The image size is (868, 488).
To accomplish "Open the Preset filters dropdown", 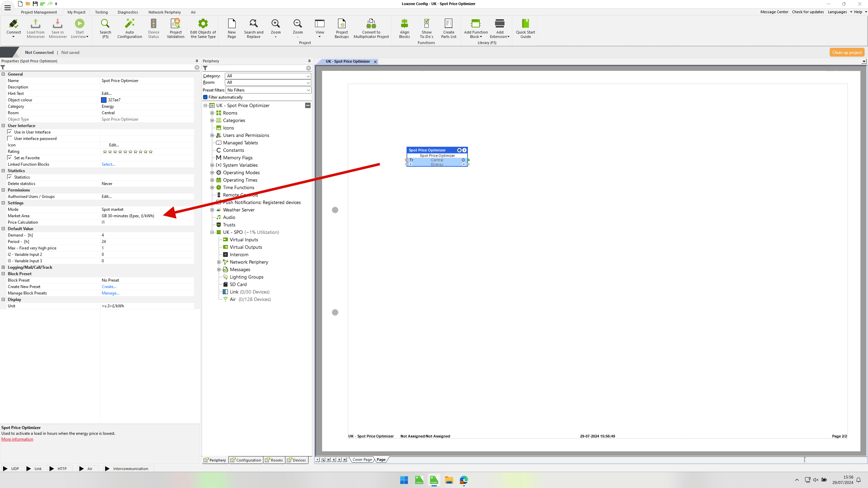I will pyautogui.click(x=268, y=90).
